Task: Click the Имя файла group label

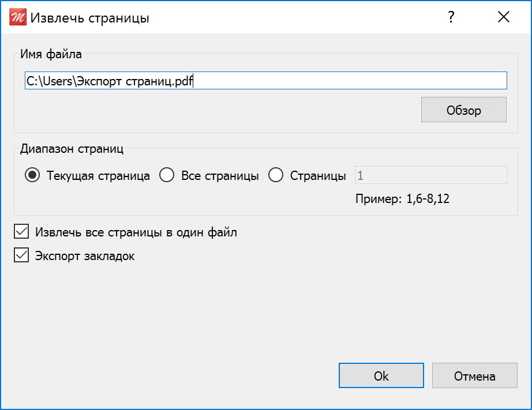Action: point(51,54)
